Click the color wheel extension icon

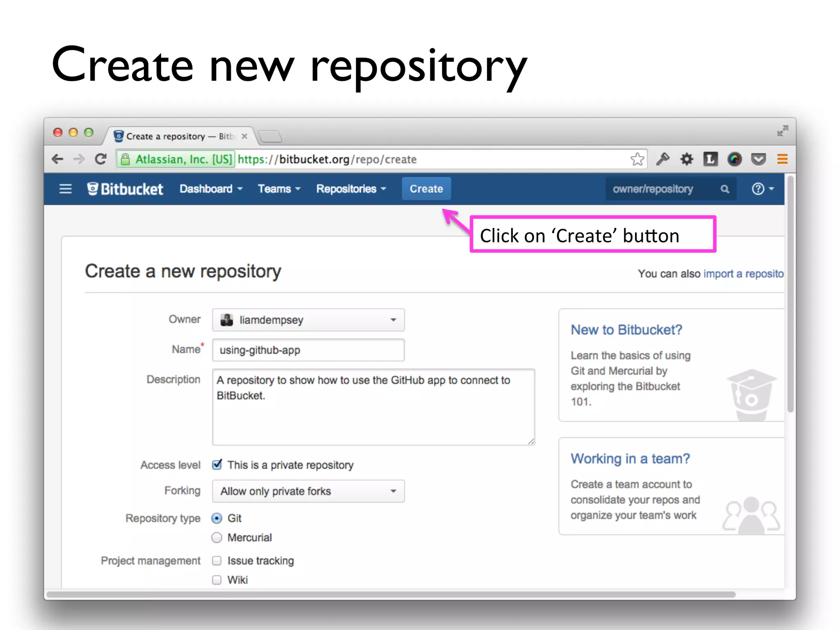pos(735,159)
